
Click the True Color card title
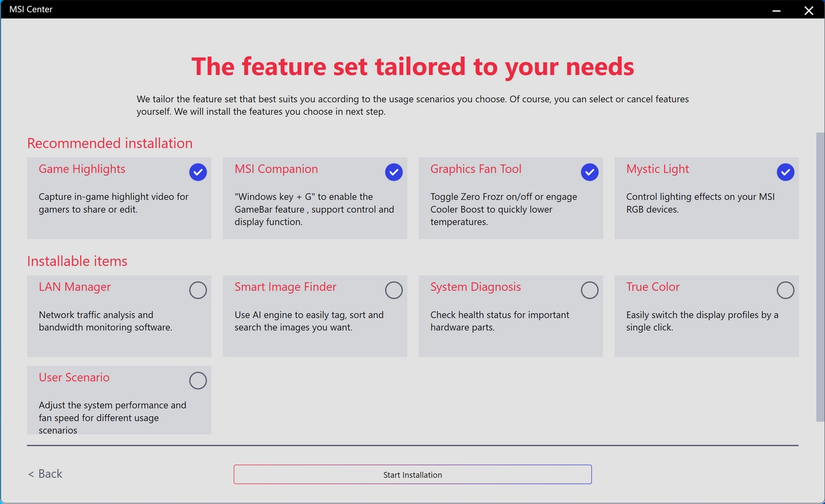click(x=653, y=287)
